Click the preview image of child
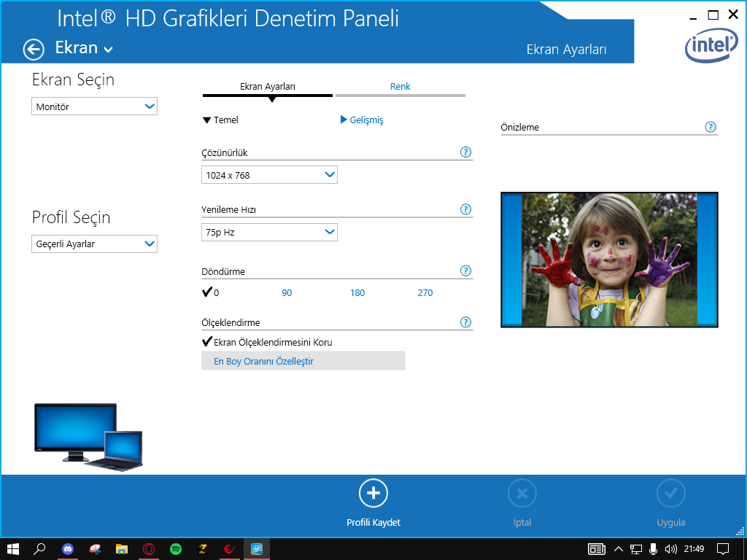 click(x=609, y=260)
